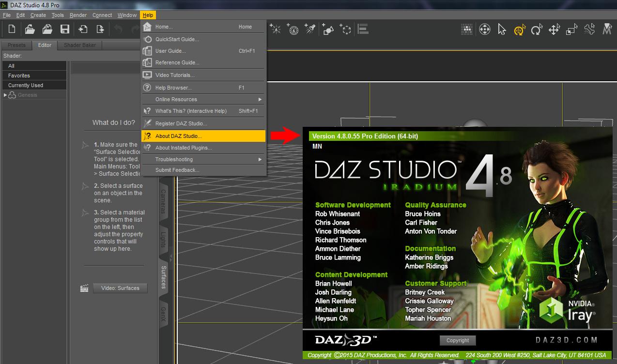Viewport: 617px width, 364px height.
Task: Select the ActivePose bone tool
Action: click(x=589, y=30)
